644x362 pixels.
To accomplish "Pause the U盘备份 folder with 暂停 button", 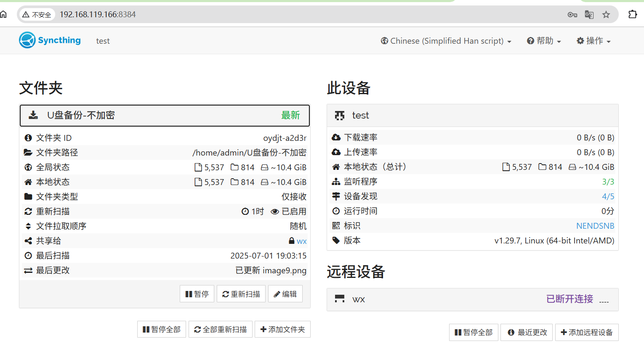I will [197, 294].
